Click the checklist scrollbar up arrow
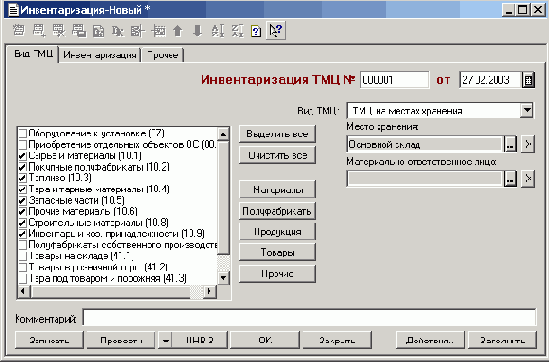Image resolution: width=549 pixels, height=362 pixels. click(223, 134)
